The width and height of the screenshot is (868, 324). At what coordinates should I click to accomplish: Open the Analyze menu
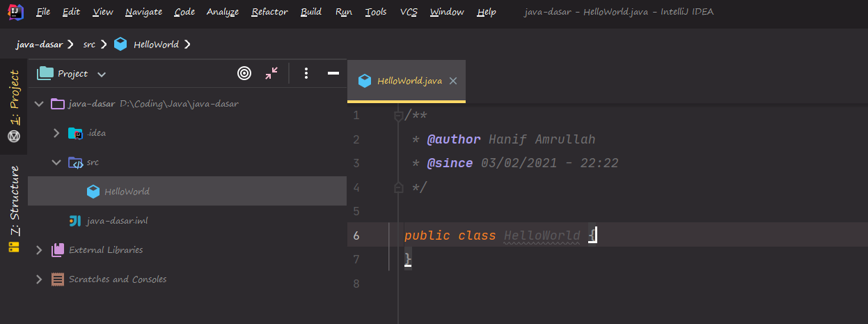[x=223, y=12]
